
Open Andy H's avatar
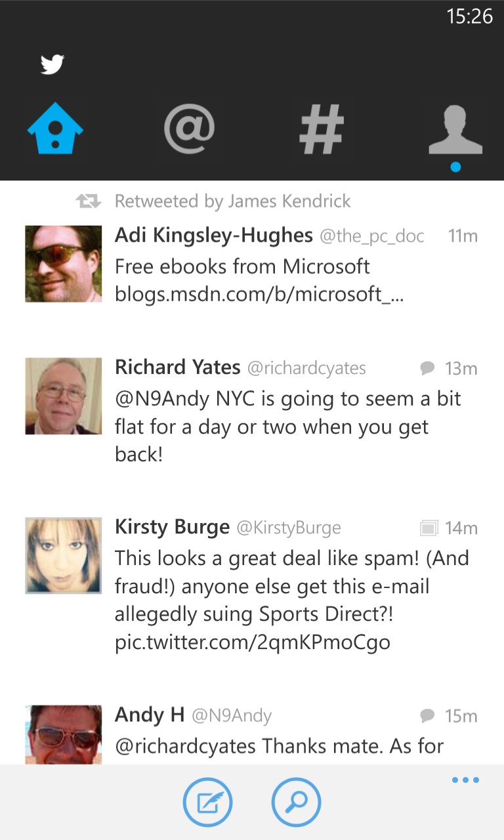64,734
